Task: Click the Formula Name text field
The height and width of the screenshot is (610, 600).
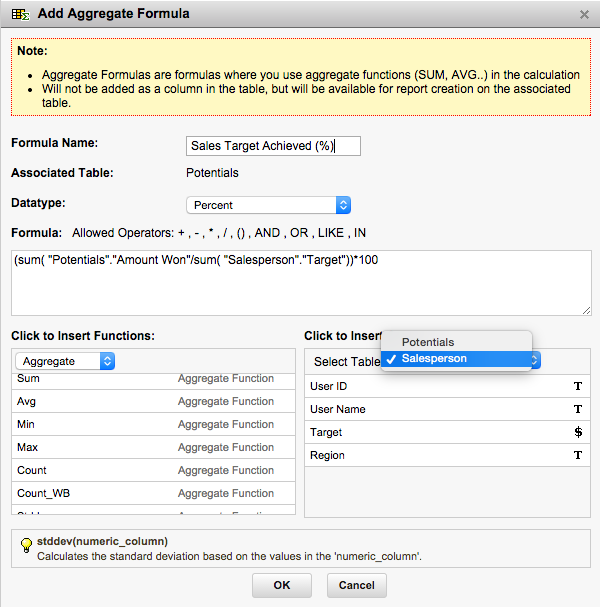Action: coord(273,146)
